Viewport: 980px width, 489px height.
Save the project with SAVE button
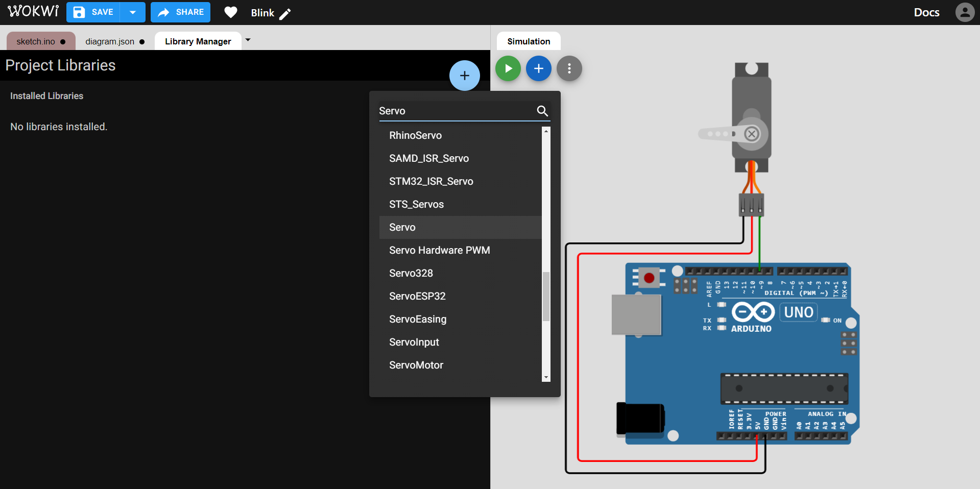93,12
